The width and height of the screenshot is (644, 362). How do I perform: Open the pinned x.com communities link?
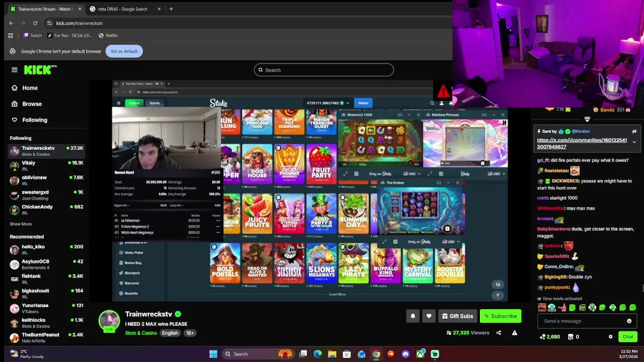click(x=582, y=143)
